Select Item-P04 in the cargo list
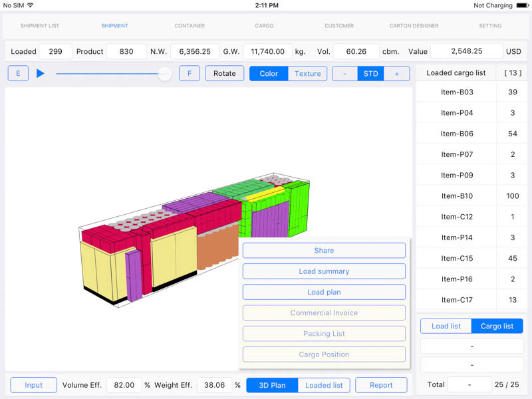532x399 pixels. tap(471, 112)
